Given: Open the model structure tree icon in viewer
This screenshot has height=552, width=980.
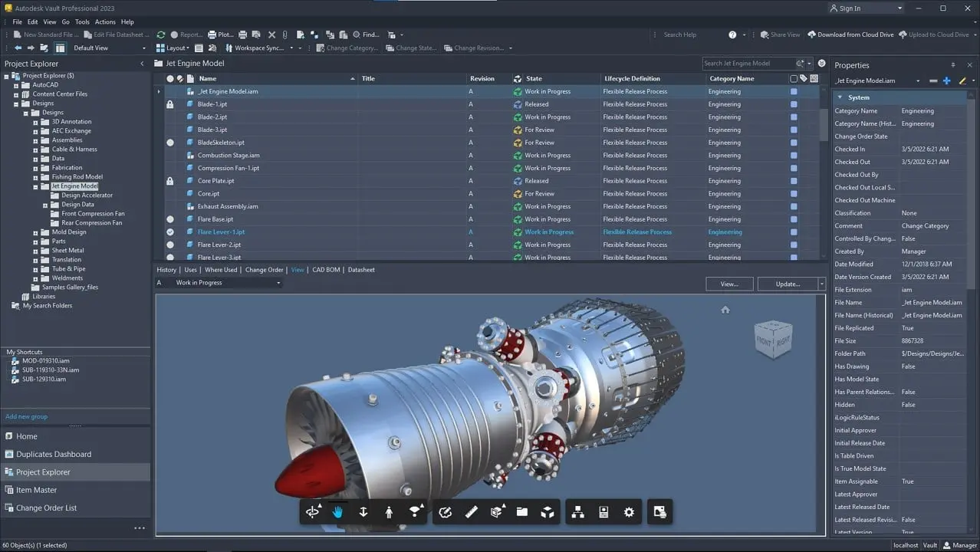Looking at the screenshot, I should tap(577, 511).
